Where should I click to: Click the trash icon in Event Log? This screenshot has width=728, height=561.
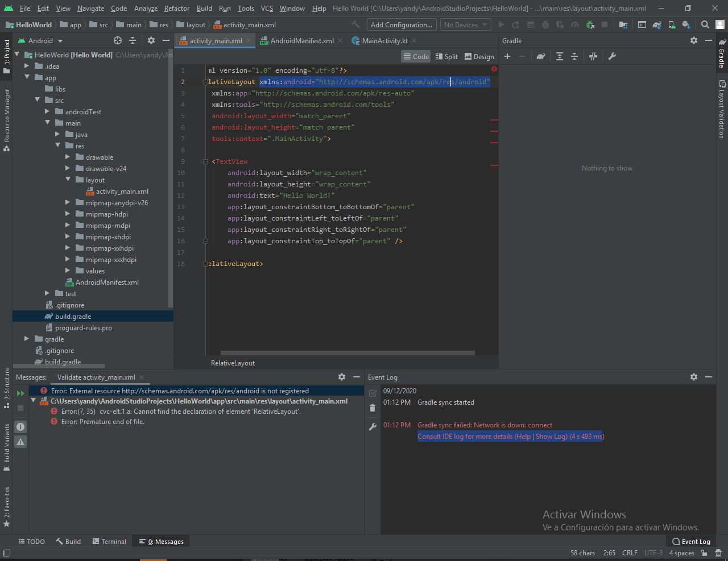[x=373, y=408]
